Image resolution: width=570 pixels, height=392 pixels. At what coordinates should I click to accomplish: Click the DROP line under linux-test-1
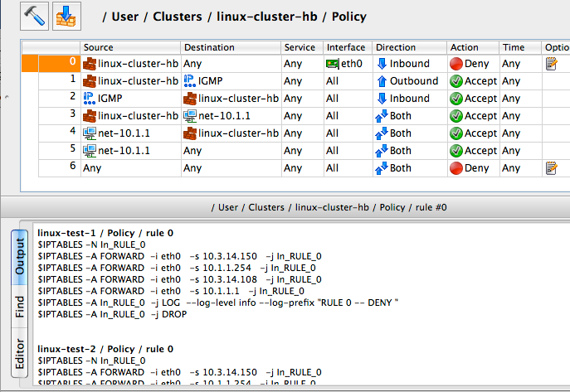tap(112, 314)
